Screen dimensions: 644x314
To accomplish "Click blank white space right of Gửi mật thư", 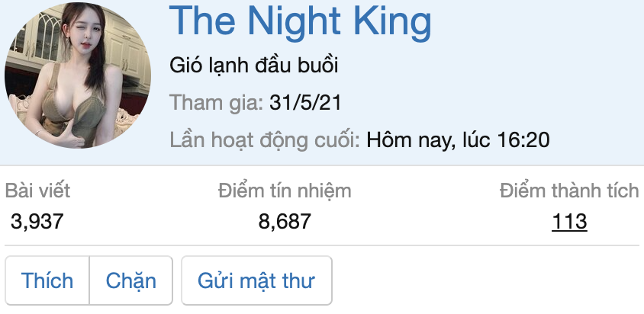I will [488, 280].
